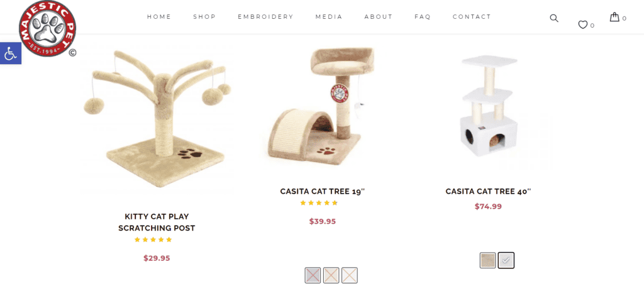The image size is (644, 291).
Task: Open the accessibility wheelchair widget
Action: (x=10, y=53)
